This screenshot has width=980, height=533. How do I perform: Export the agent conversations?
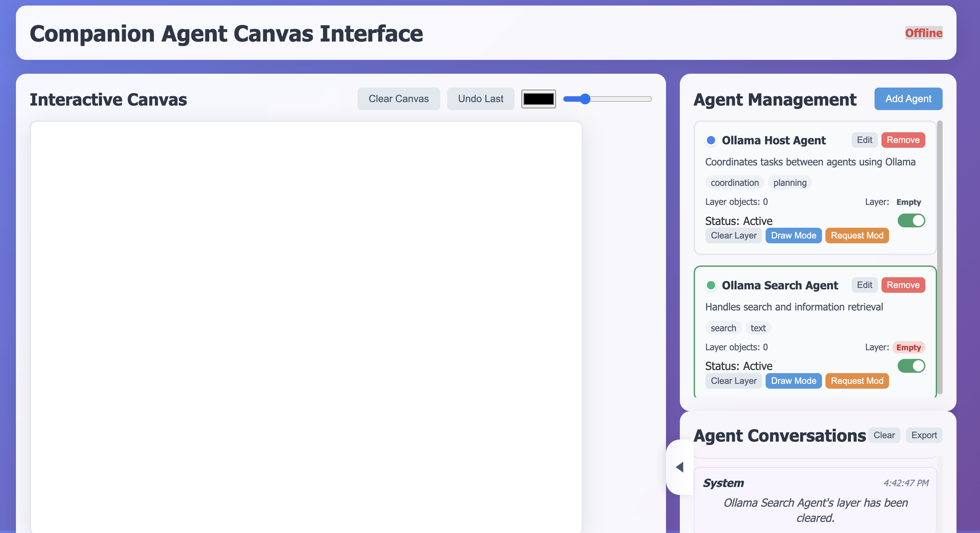(x=924, y=435)
